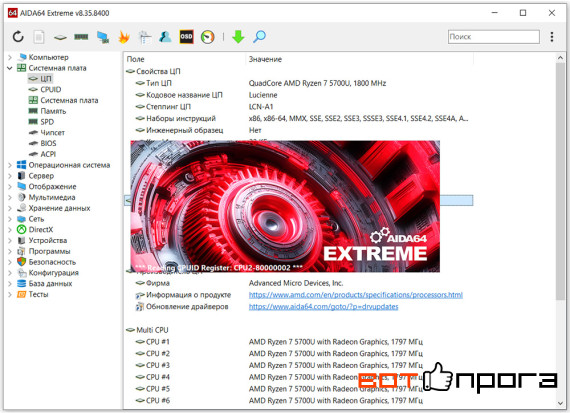The height and width of the screenshot is (413, 570).
Task: Select the Инженерный образец row
Action: tap(298, 130)
